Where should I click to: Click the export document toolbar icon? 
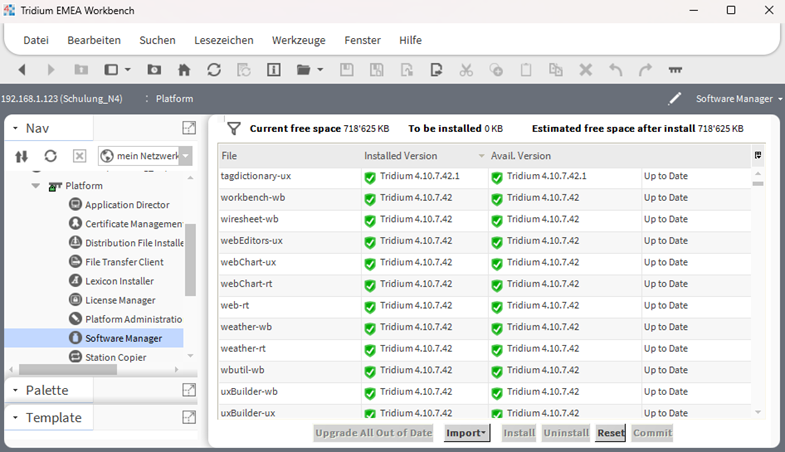(x=436, y=70)
